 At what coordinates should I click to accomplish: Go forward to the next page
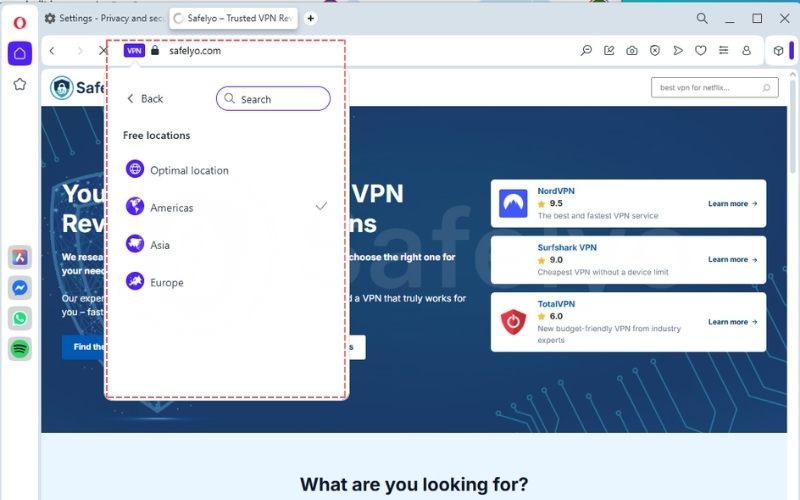tap(80, 51)
